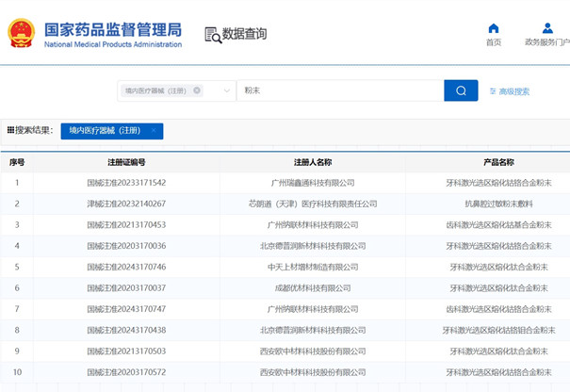Click National Medical Products Administration subtitle
570x392 pixels.
(x=113, y=44)
